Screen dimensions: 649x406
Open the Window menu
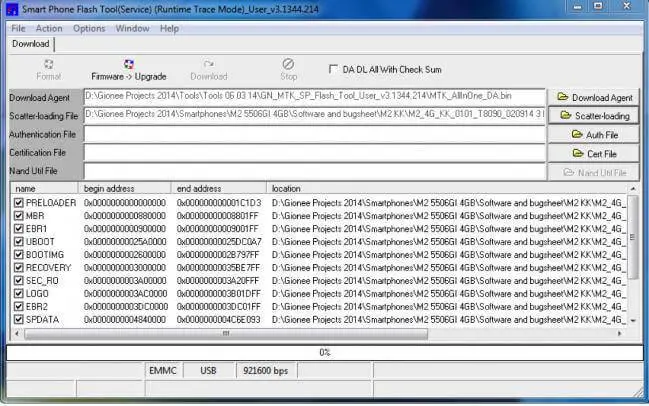(x=132, y=29)
